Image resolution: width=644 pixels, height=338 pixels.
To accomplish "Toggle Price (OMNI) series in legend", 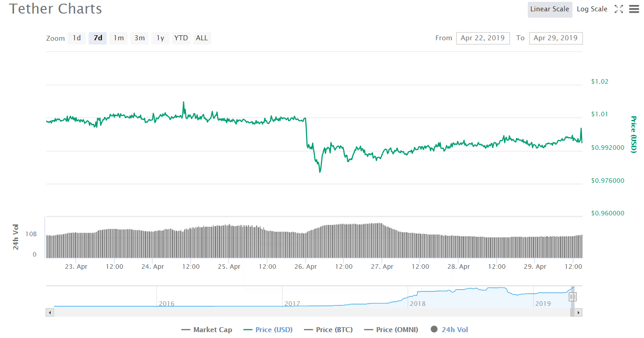I will (x=391, y=329).
